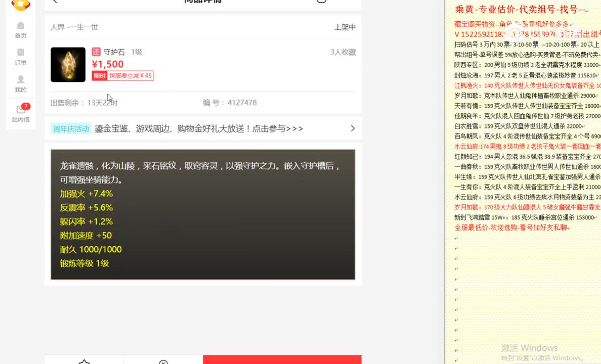Click the gold-and-red site logo in the sidebar
The image size is (601, 364).
click(x=21, y=5)
